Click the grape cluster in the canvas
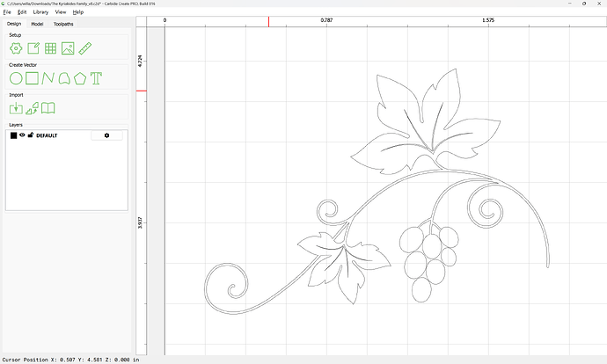Viewport: 607px width, 364px height. [x=429, y=261]
